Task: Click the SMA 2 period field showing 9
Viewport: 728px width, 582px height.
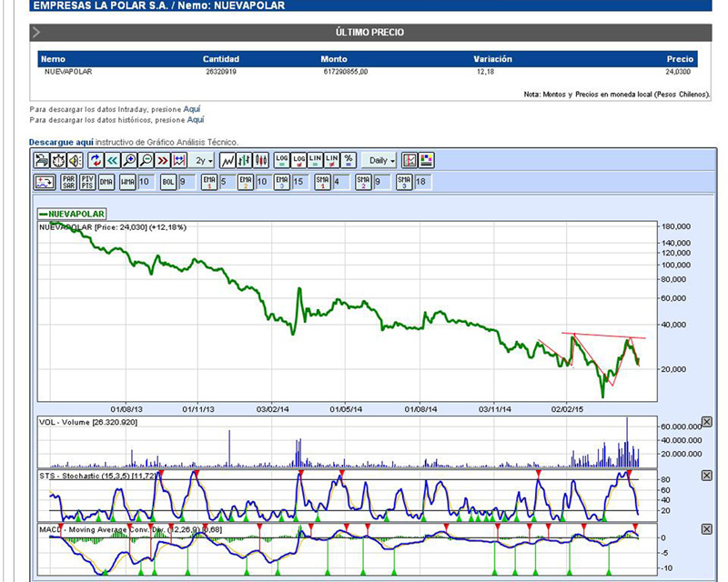Action: coord(381,182)
